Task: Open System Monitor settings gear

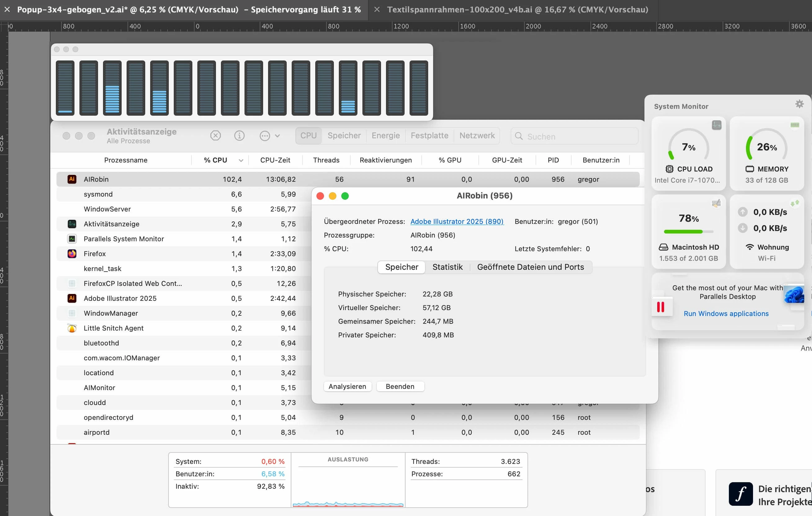Action: 799,104
